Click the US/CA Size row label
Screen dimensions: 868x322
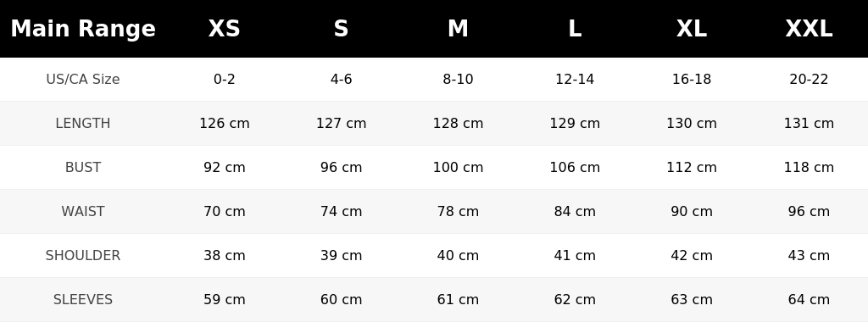pyautogui.click(x=83, y=79)
